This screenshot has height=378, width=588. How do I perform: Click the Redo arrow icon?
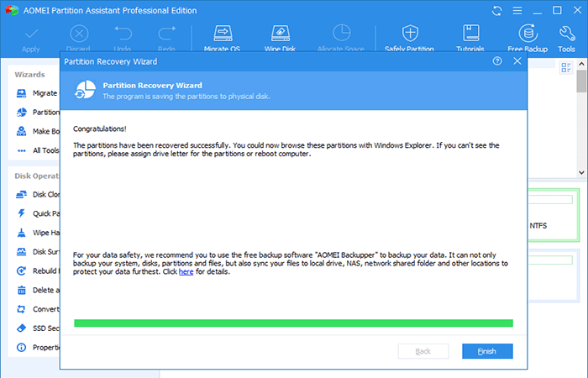tap(166, 34)
